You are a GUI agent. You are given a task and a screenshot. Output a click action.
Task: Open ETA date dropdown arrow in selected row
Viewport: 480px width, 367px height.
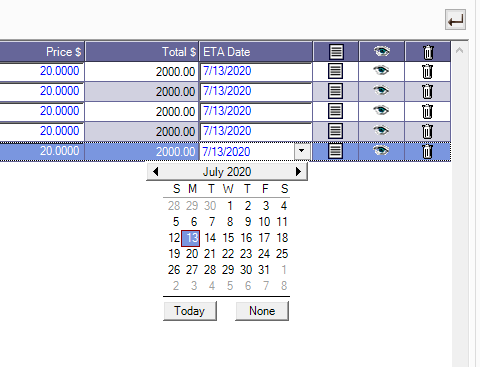pyautogui.click(x=302, y=151)
